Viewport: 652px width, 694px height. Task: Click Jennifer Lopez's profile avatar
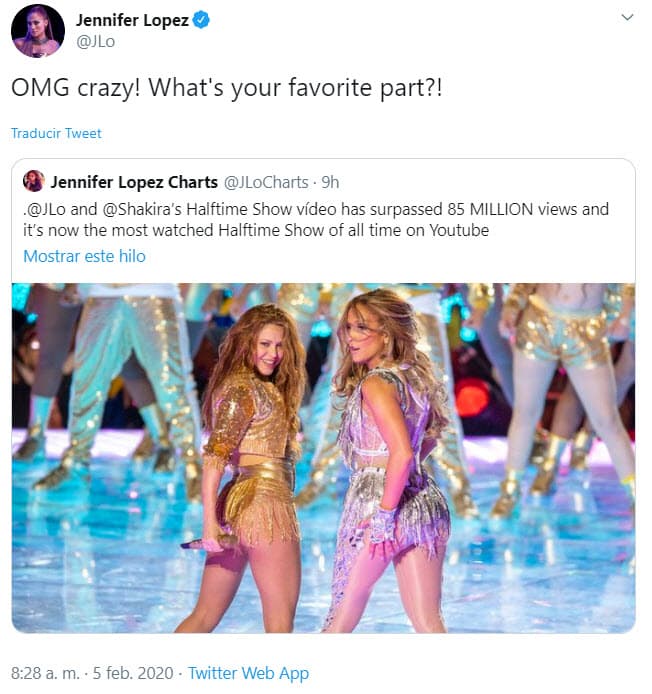click(38, 30)
